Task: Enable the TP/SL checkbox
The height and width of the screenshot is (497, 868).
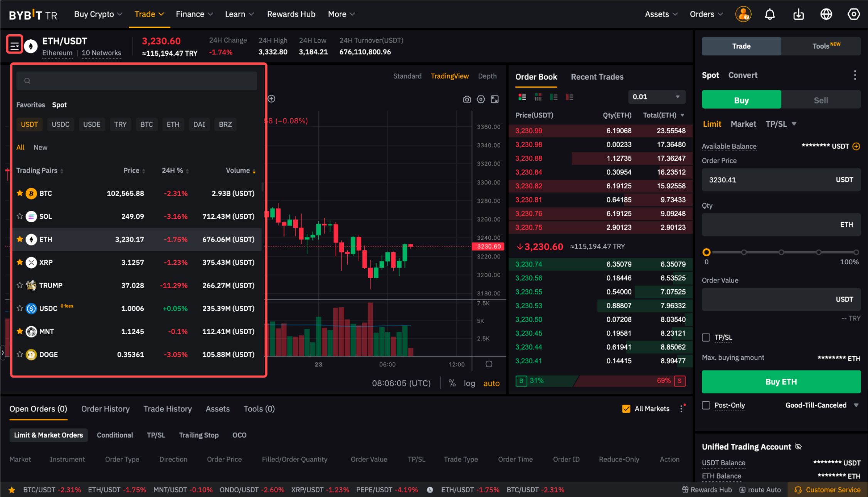Action: 706,337
